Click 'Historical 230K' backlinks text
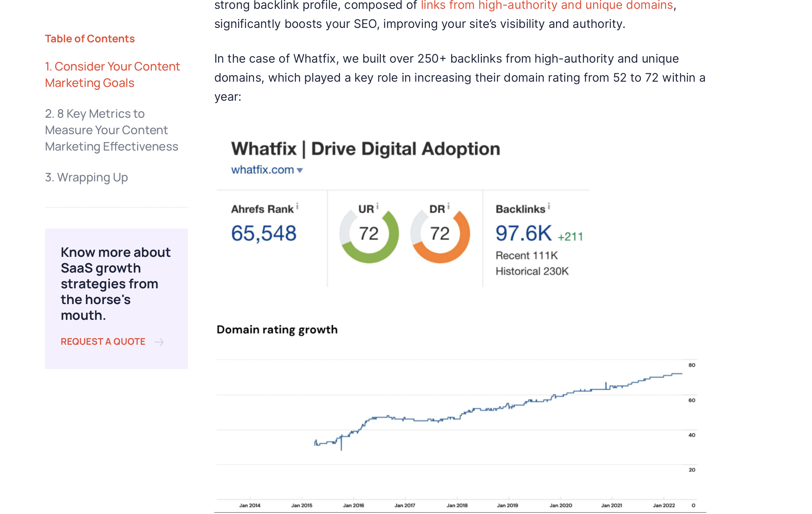 click(x=532, y=271)
